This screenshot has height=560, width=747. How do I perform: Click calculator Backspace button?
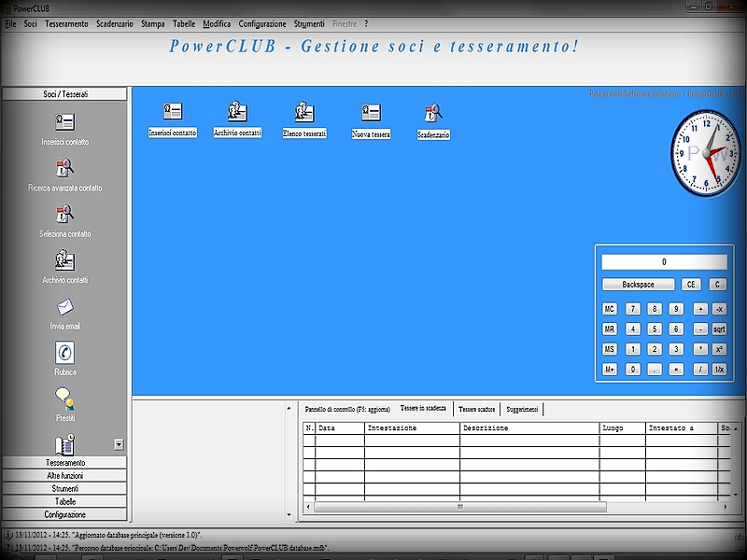tap(638, 285)
